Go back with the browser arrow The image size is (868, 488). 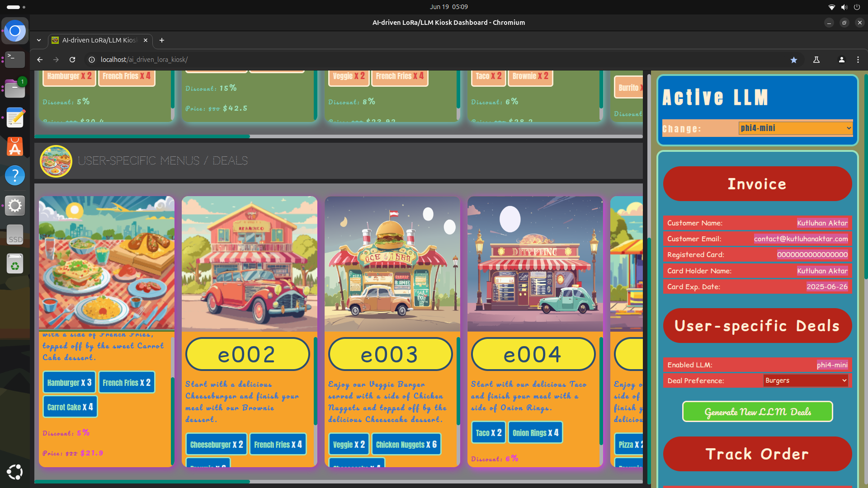tap(40, 60)
